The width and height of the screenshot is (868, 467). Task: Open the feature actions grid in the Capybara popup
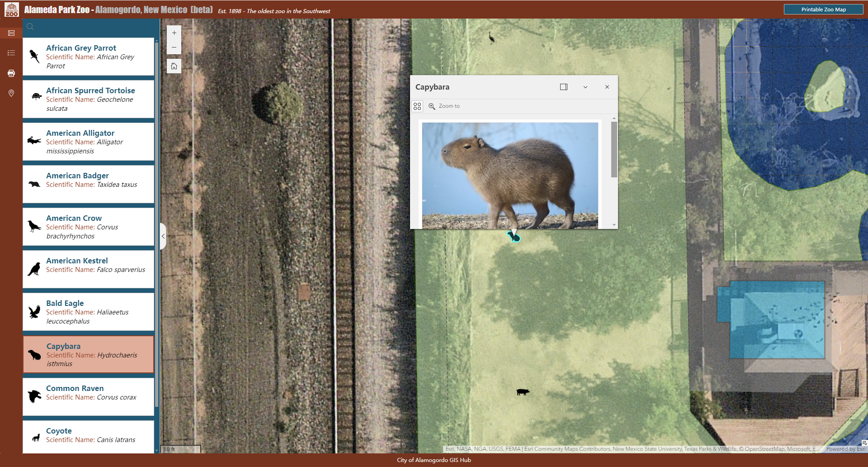click(418, 106)
